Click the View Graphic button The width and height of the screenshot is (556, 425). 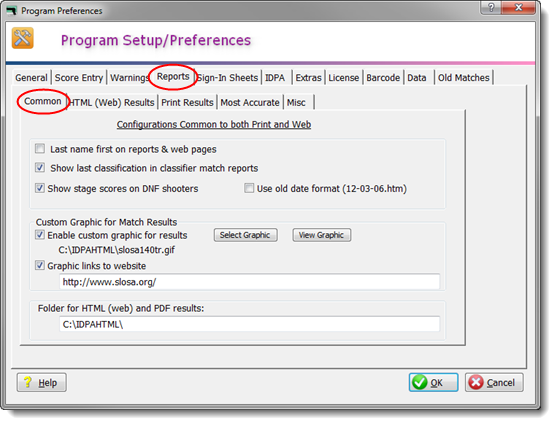click(x=322, y=235)
